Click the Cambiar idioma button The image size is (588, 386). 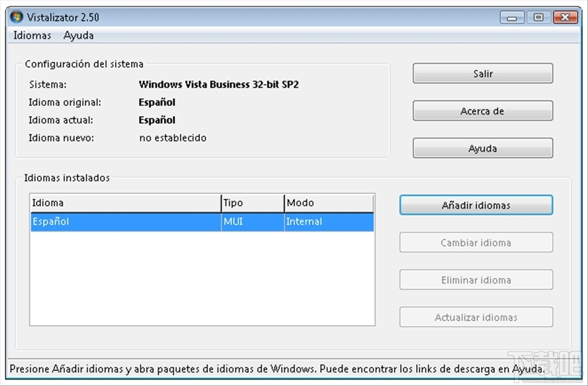(x=475, y=242)
